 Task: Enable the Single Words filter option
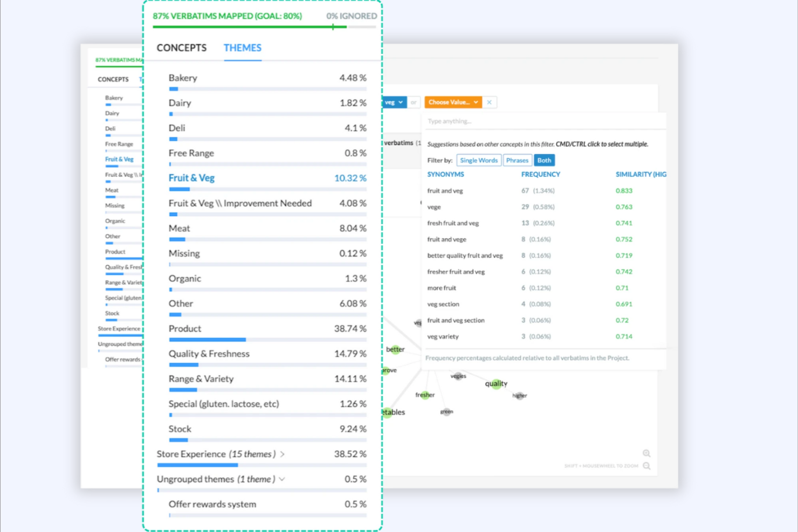coord(478,160)
